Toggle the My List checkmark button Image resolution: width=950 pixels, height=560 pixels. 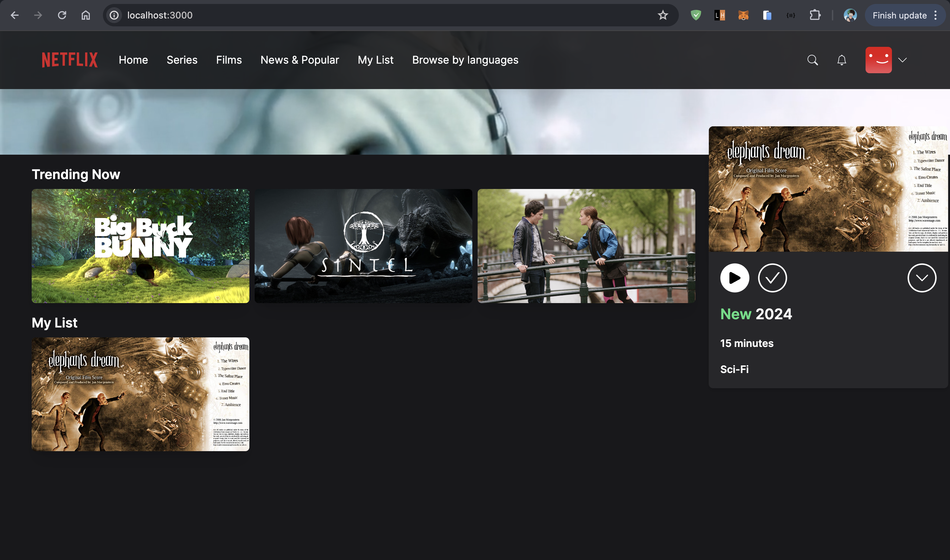tap(772, 278)
